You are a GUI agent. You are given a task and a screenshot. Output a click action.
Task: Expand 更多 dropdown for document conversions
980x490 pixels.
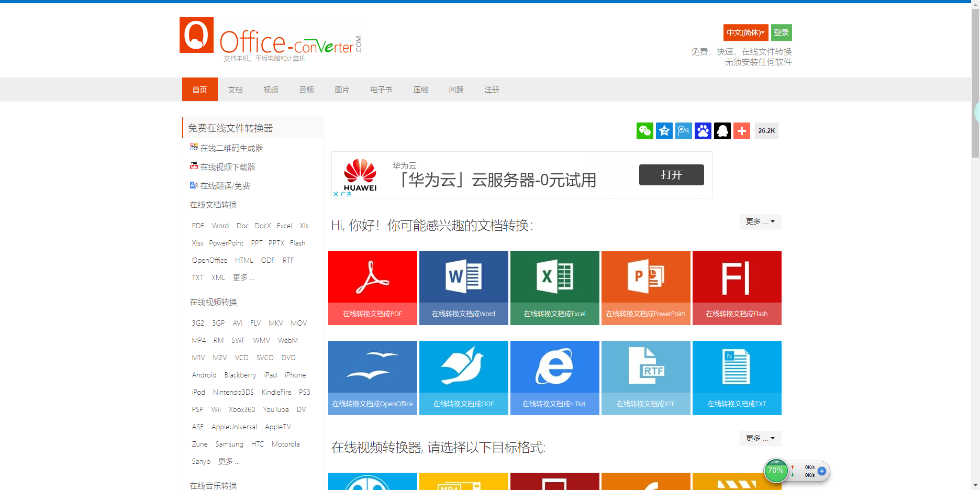760,221
